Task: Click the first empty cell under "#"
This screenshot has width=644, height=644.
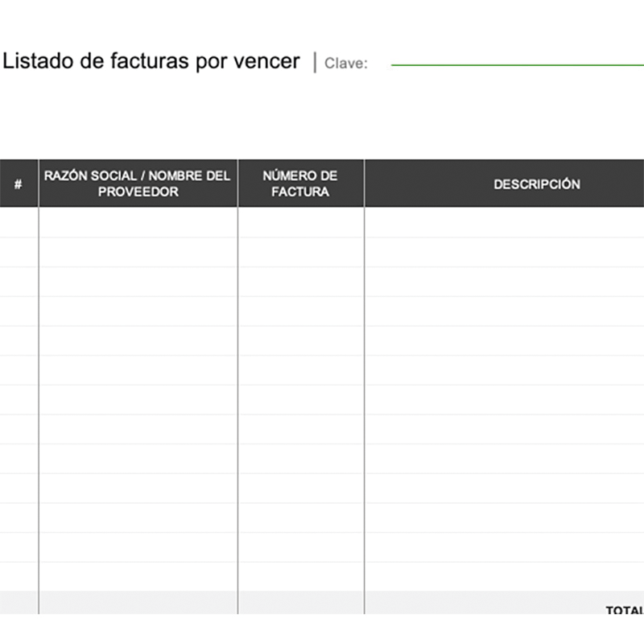Action: [x=18, y=222]
